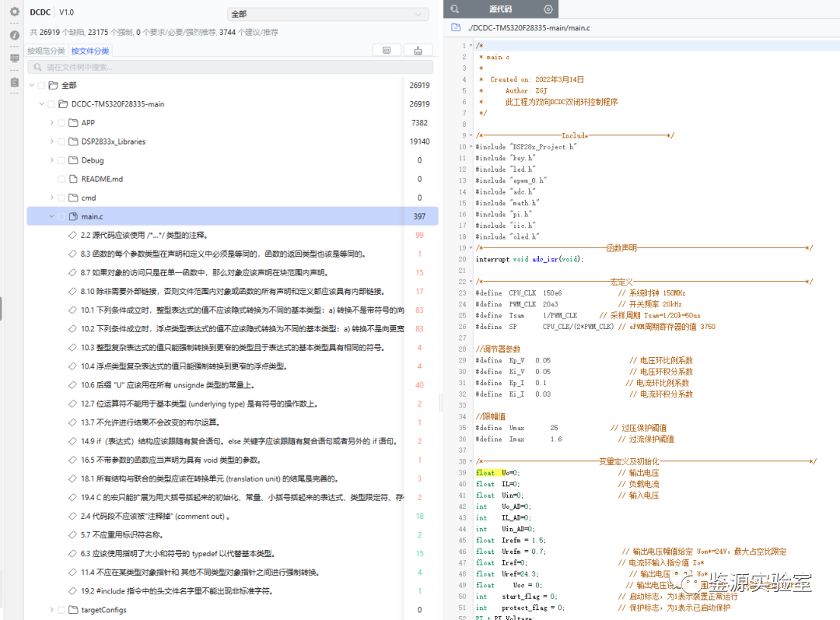Select the 源代码 tab
Viewport: 840px width, 620px height.
coord(500,9)
